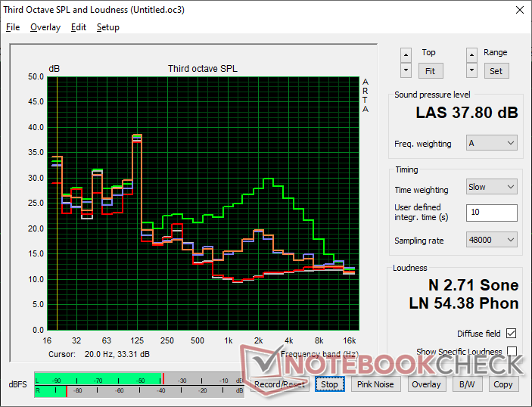Click the Top down arrow
Viewport: 532px width, 407px height.
pos(406,70)
